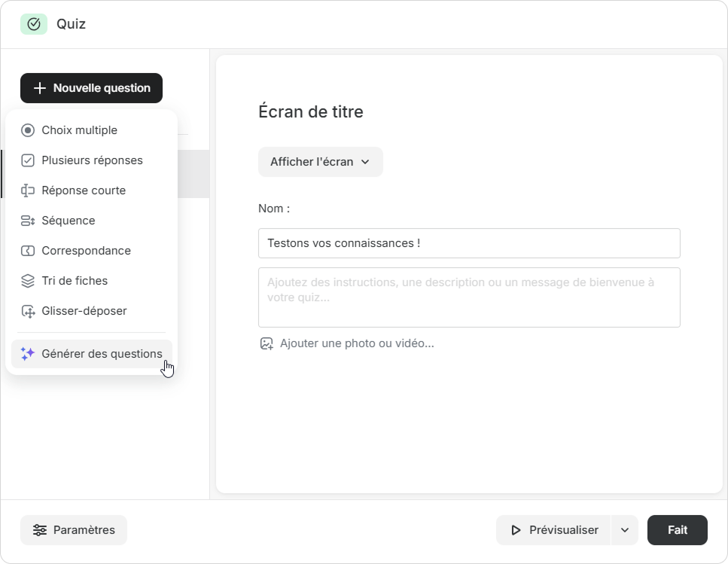Click the Fait button

(677, 530)
